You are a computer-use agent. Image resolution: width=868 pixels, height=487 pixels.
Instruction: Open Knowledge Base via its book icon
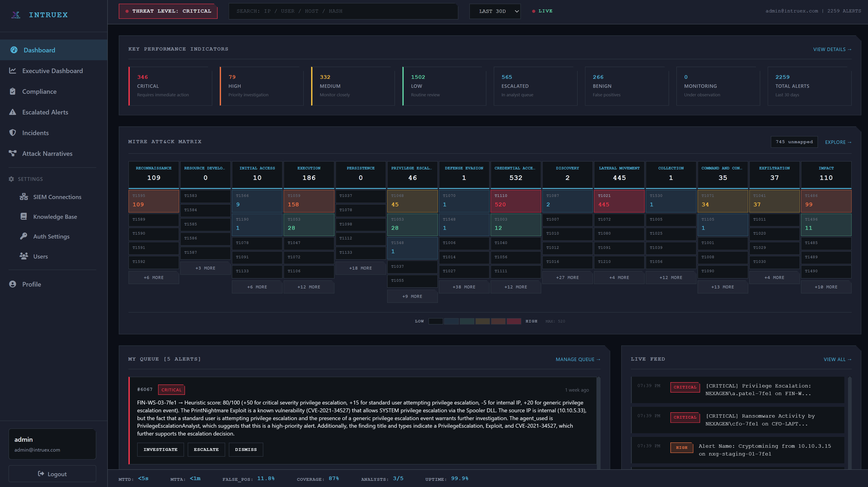(24, 216)
